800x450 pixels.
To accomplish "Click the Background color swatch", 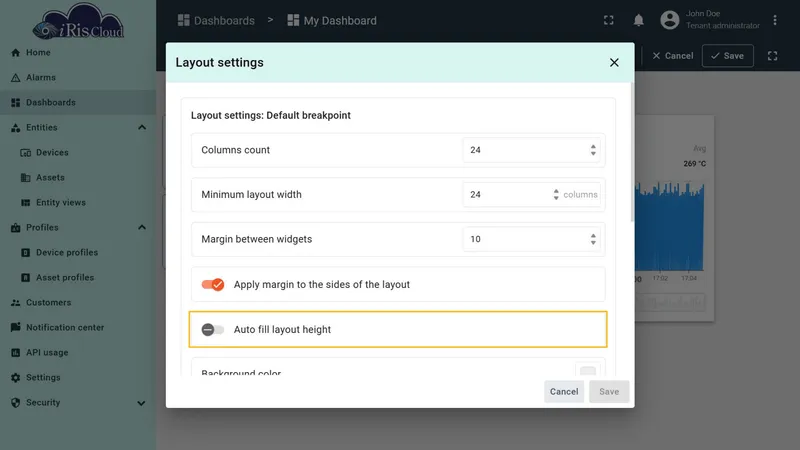I will [588, 370].
